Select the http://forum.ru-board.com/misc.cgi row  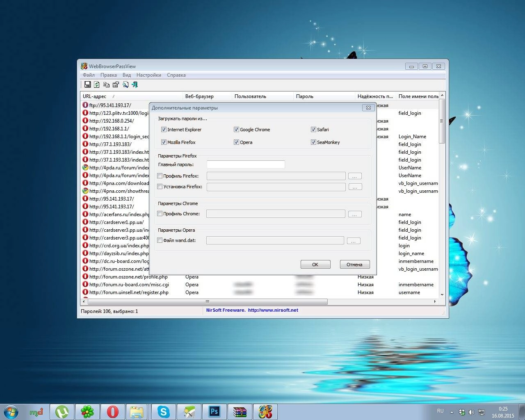259,285
